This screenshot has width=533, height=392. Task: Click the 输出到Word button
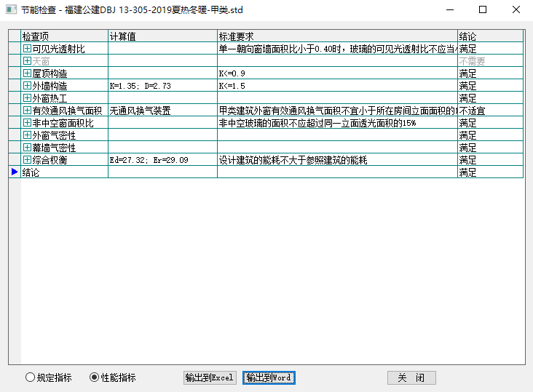coord(269,377)
